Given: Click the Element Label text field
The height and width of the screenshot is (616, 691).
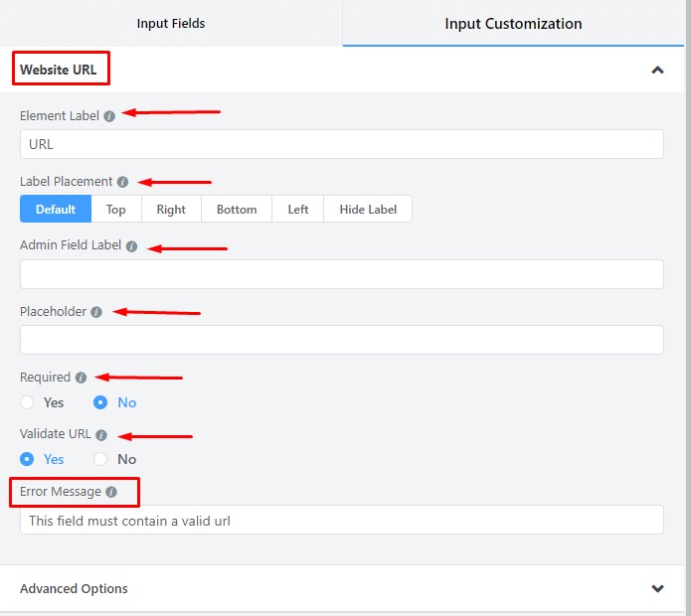Looking at the screenshot, I should [341, 144].
